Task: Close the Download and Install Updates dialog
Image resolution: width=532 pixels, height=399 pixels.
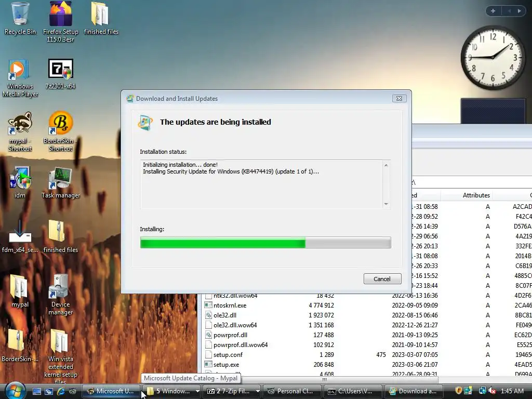Action: point(399,98)
